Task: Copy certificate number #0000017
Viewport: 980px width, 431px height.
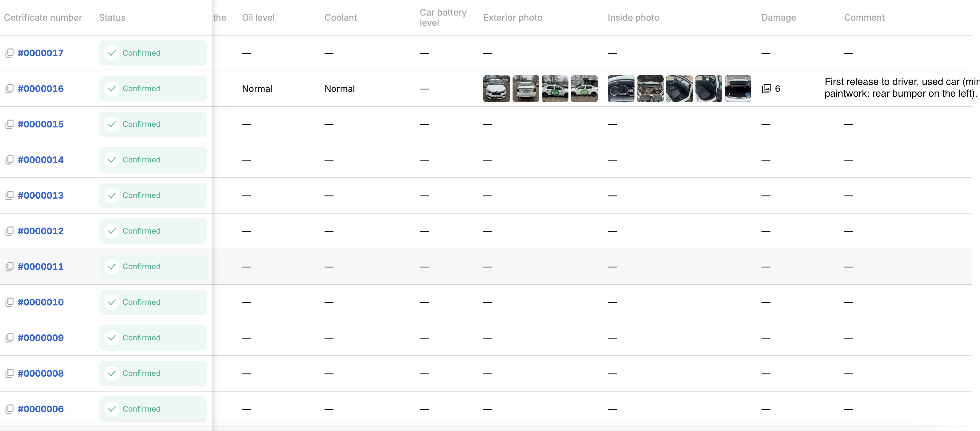Action: point(10,53)
